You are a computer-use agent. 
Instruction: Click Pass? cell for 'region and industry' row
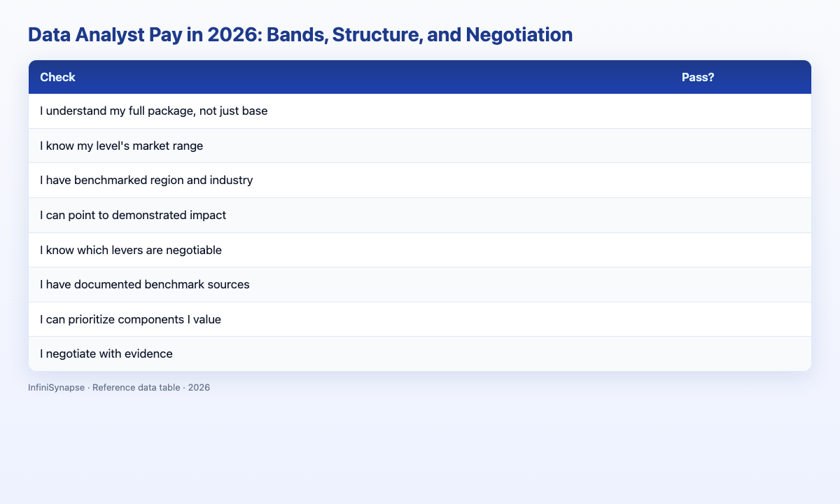click(x=741, y=181)
